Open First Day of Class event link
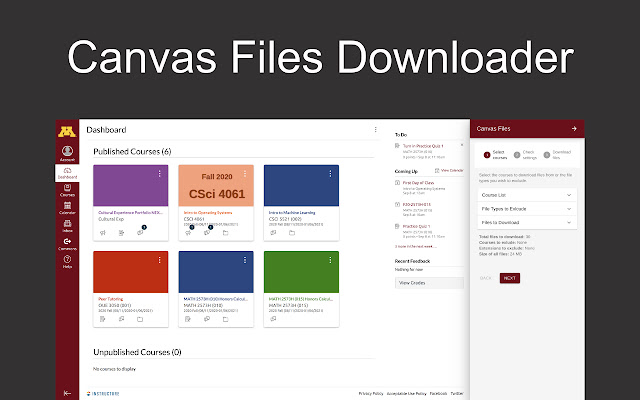The height and width of the screenshot is (400, 640). click(x=418, y=183)
